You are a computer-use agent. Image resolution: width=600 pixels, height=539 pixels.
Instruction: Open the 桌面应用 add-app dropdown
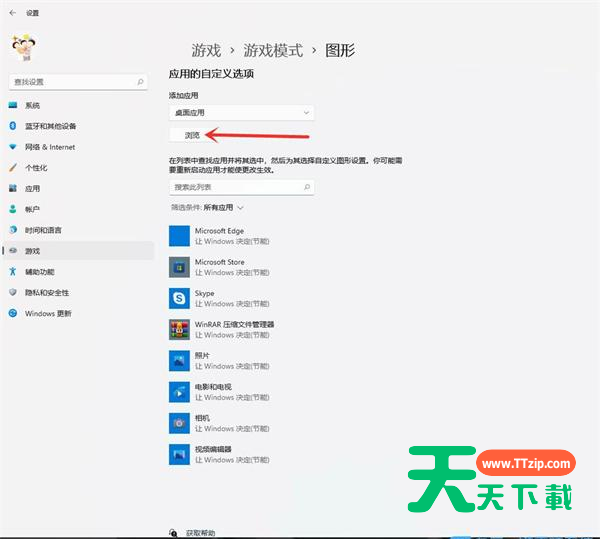click(x=241, y=112)
